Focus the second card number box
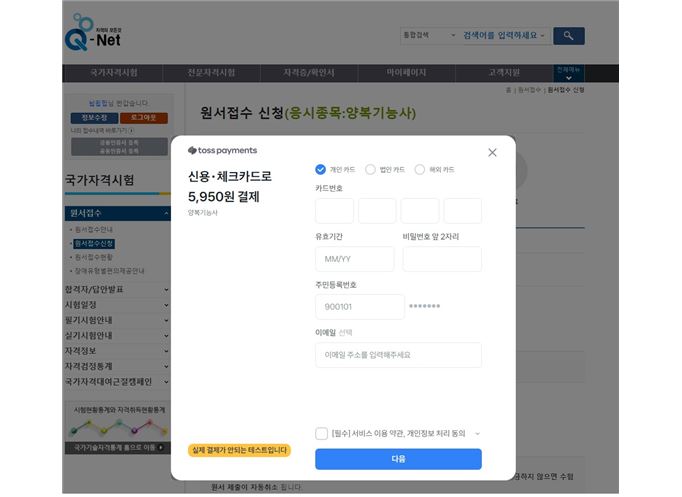 [377, 211]
